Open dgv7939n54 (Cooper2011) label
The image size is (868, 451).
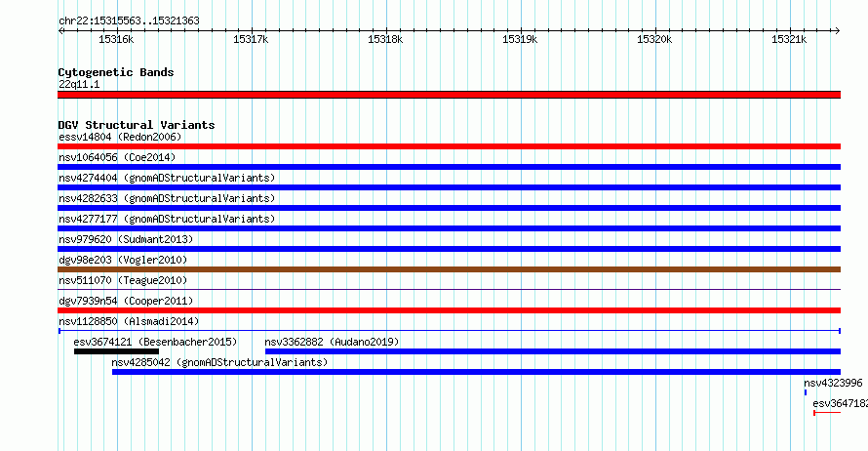(x=126, y=301)
